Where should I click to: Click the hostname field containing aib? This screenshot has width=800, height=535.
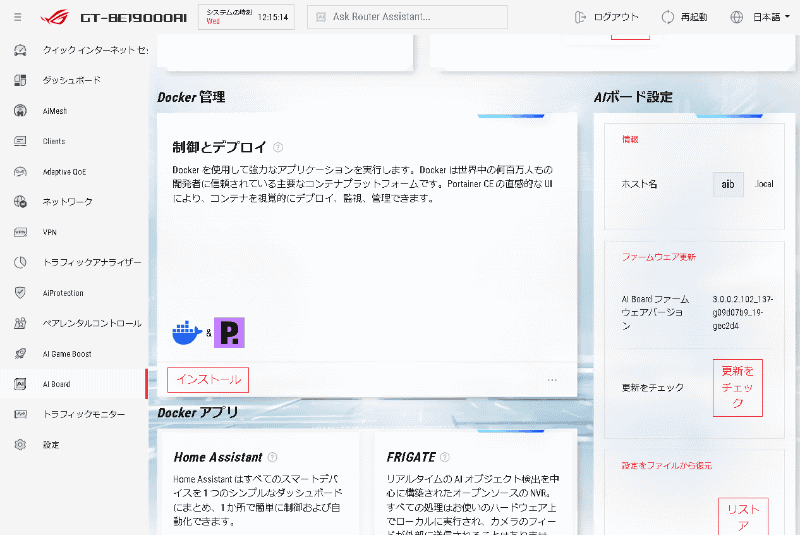728,184
